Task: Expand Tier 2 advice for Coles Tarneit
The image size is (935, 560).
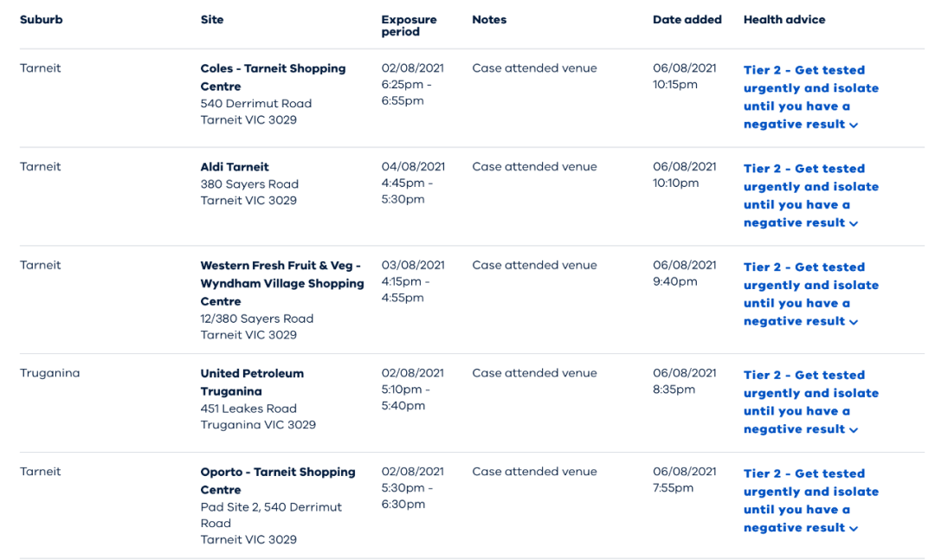Action: pos(811,97)
